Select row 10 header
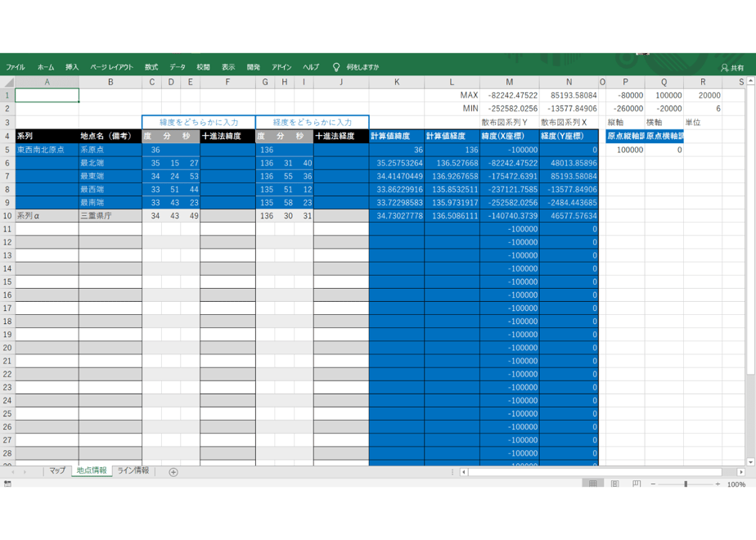Image resolution: width=756 pixels, height=540 pixels. [7, 215]
